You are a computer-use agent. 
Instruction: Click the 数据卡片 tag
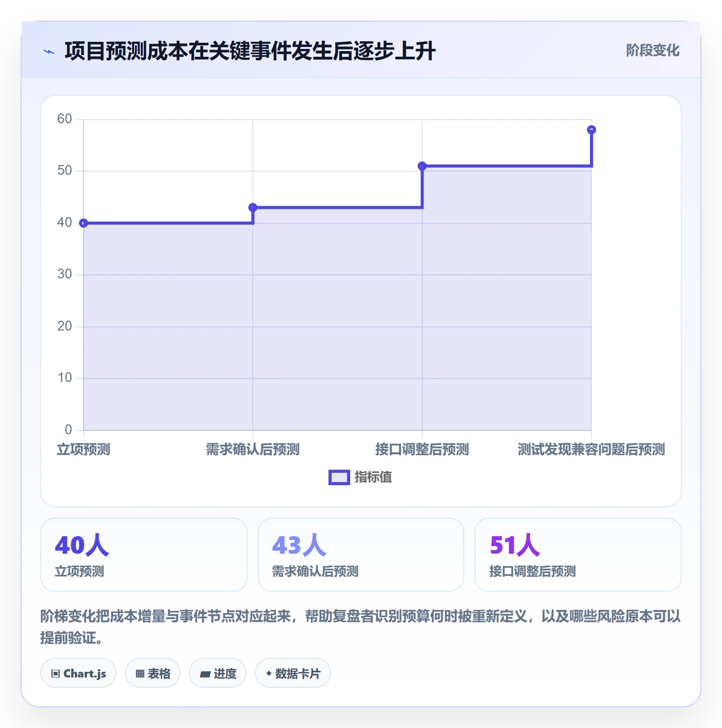293,673
